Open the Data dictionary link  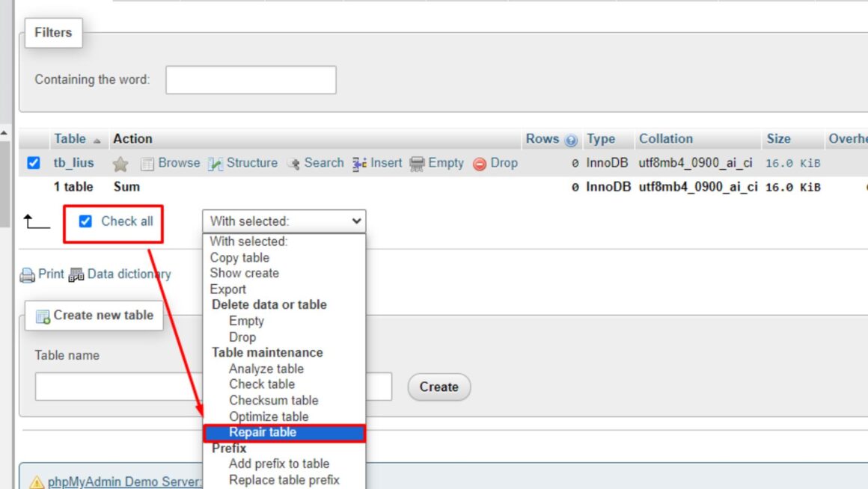point(128,274)
